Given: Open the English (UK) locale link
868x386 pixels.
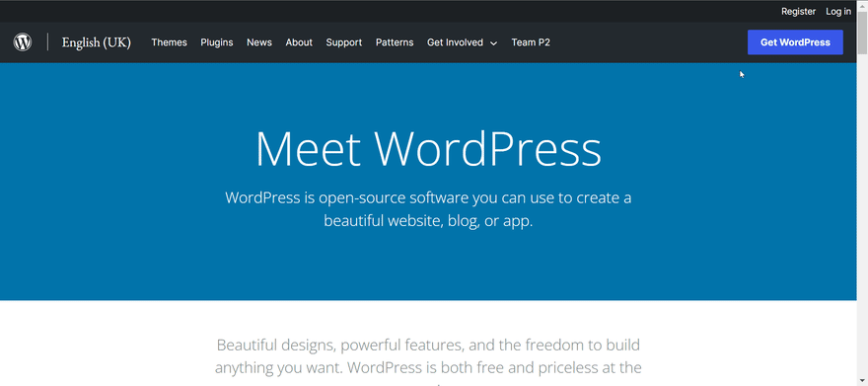Looking at the screenshot, I should [x=97, y=42].
